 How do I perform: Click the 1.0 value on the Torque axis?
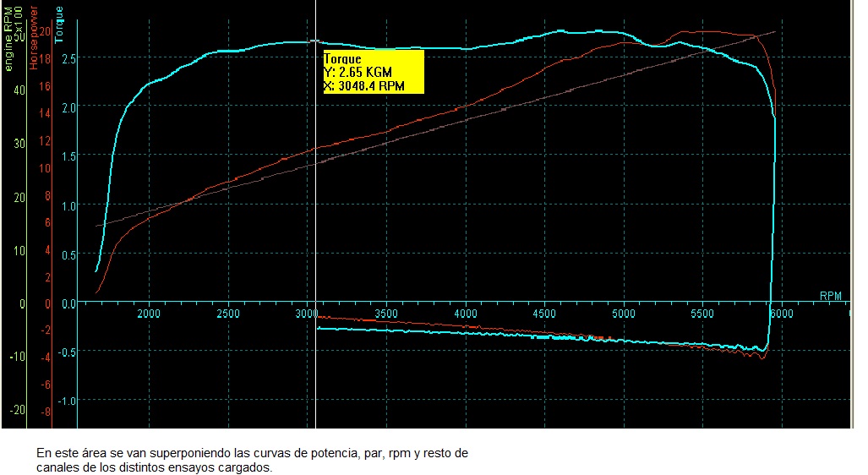click(68, 205)
